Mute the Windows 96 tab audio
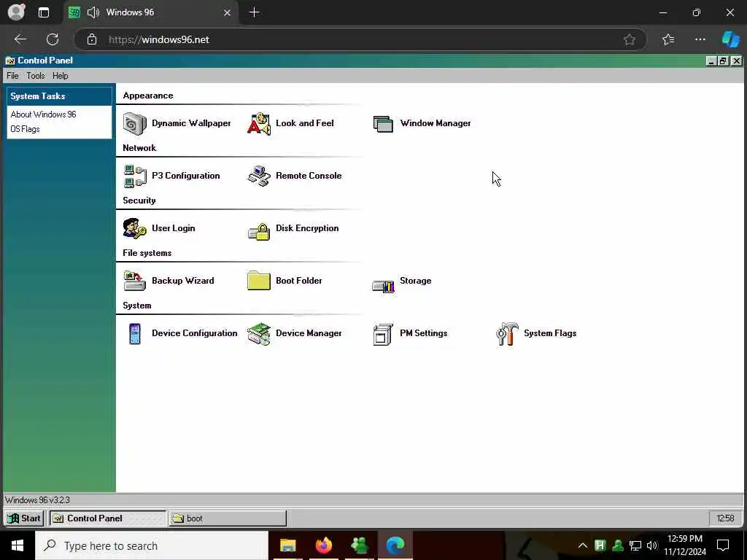The image size is (747, 560). [x=93, y=12]
